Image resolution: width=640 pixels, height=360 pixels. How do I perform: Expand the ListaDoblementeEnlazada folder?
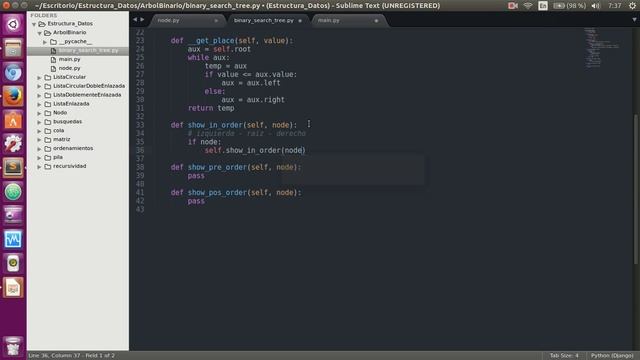pos(39,96)
